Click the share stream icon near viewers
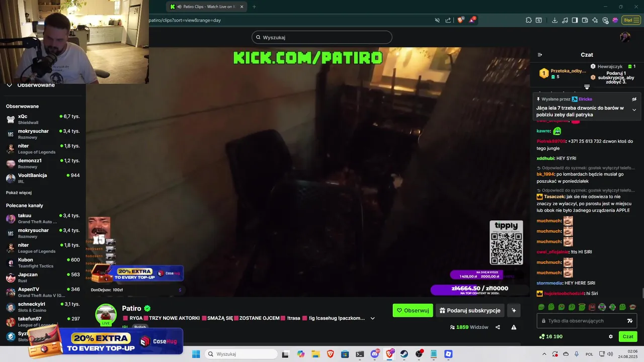This screenshot has width=644, height=362. tap(498, 327)
